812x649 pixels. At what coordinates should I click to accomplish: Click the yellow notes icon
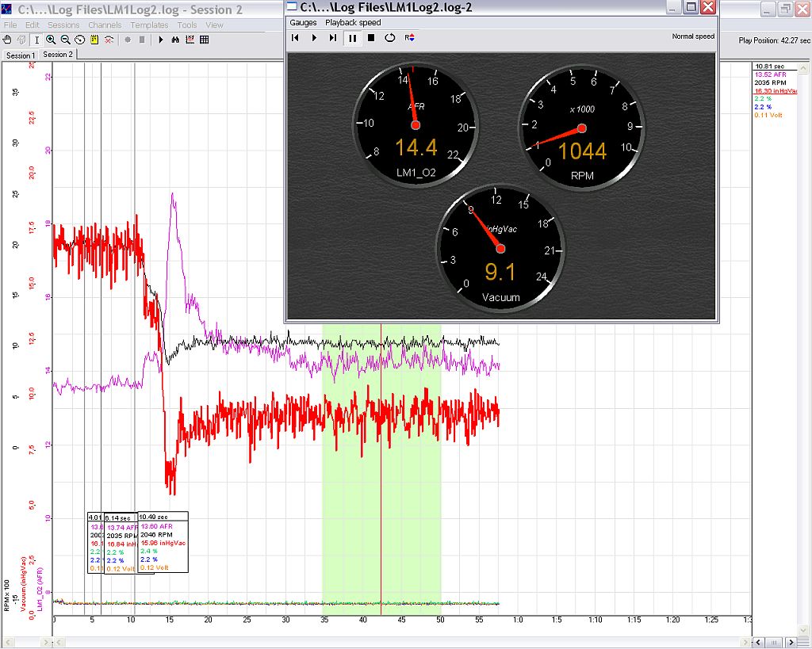[94, 40]
